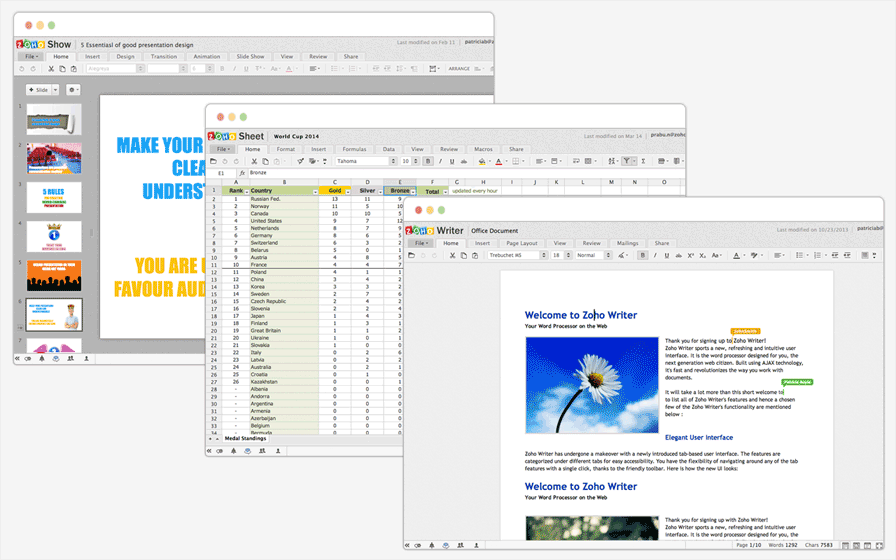Click the gear settings icon in Show slide panel
The width and height of the screenshot is (896, 560).
click(x=74, y=90)
